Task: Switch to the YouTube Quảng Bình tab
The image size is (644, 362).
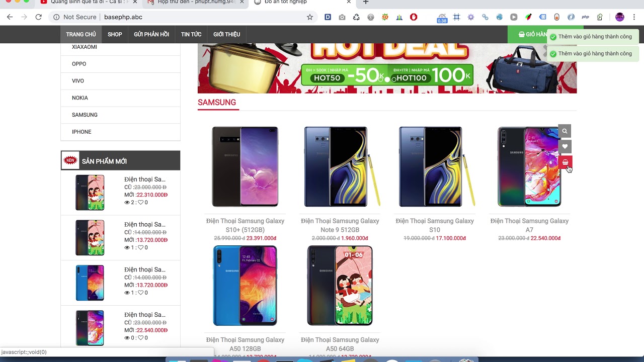Action: click(x=89, y=3)
